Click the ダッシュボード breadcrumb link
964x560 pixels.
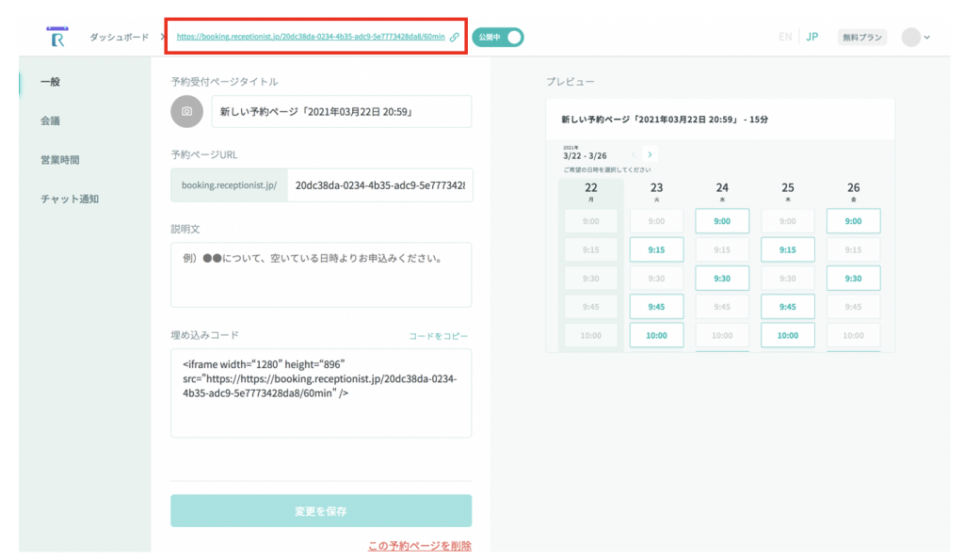point(119,37)
